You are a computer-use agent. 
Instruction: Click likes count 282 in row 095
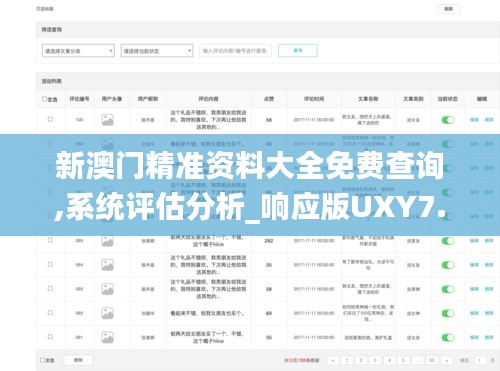(x=269, y=241)
